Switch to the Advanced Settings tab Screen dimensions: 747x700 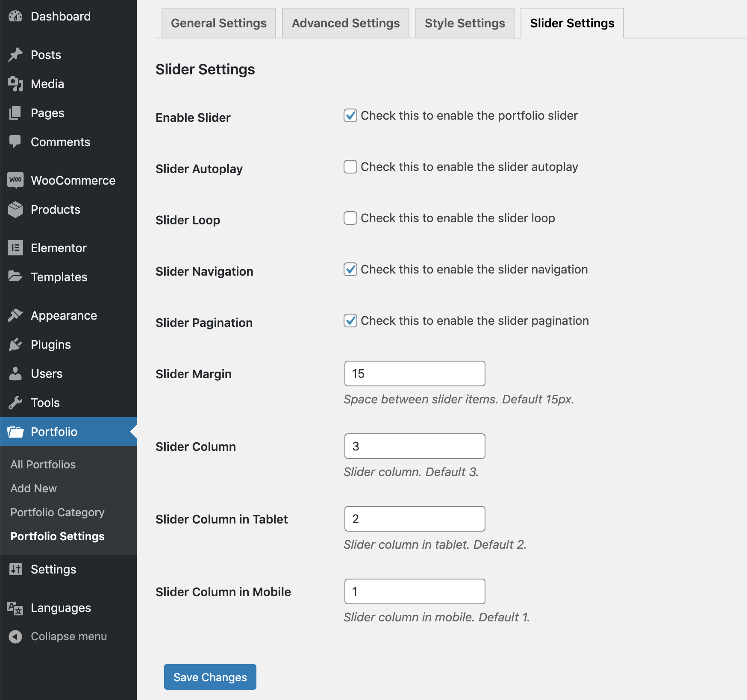click(x=346, y=23)
